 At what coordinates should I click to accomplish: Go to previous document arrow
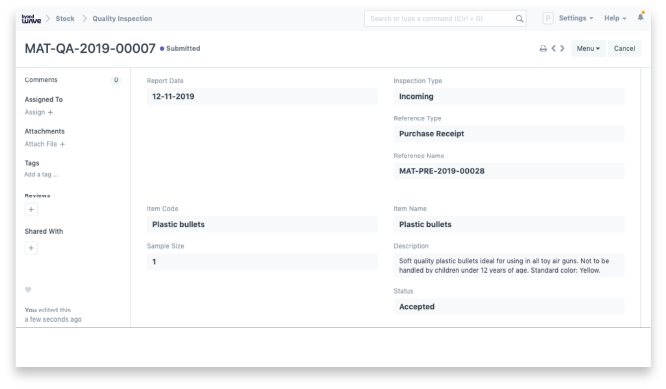click(553, 48)
